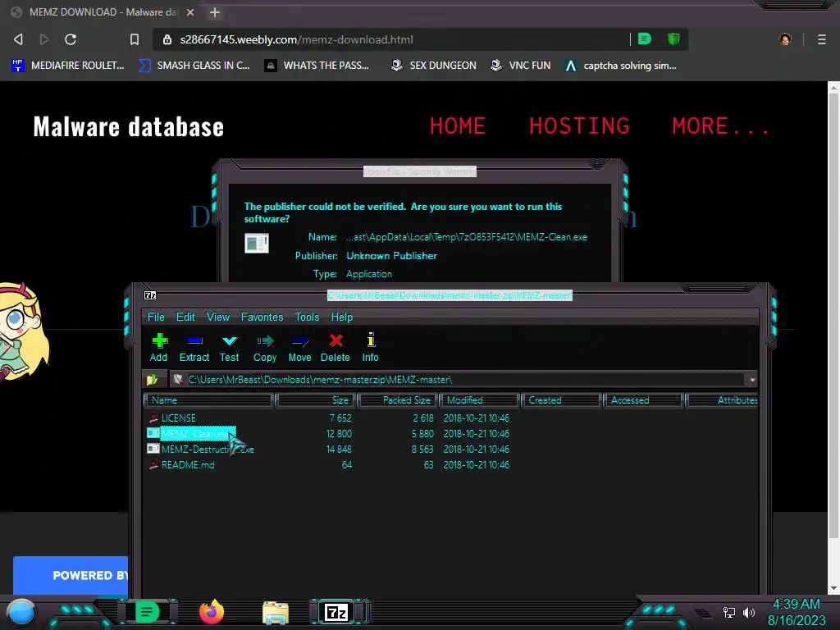Sort by the Size column header
This screenshot has height=630, width=840.
[x=316, y=400]
